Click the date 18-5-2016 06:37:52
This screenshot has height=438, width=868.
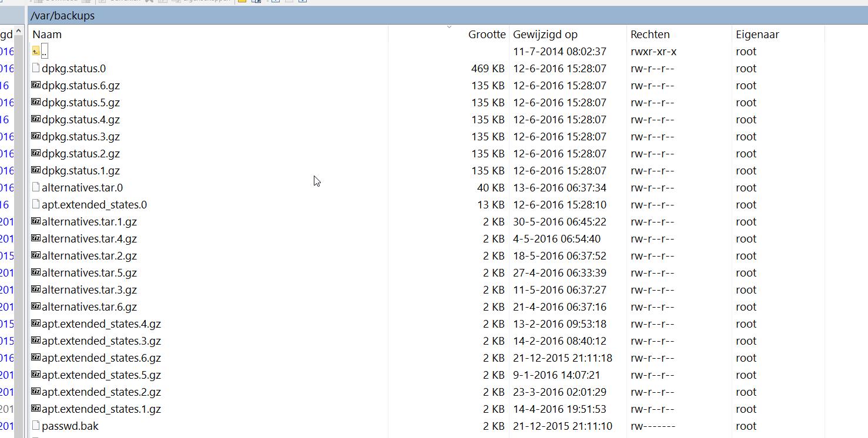(559, 255)
